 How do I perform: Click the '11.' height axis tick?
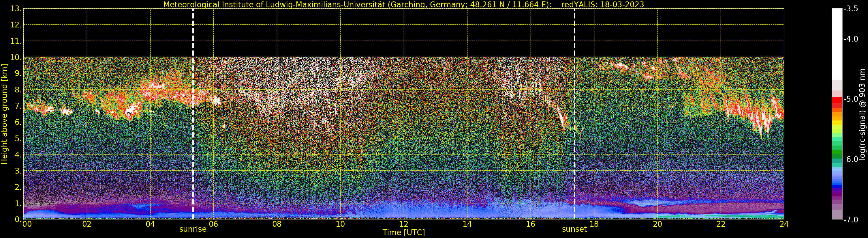16,41
